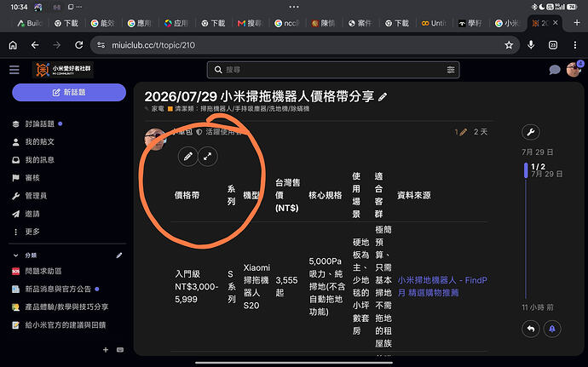Switch to the 能效 browser tab
This screenshot has height=367, width=588.
[102, 23]
